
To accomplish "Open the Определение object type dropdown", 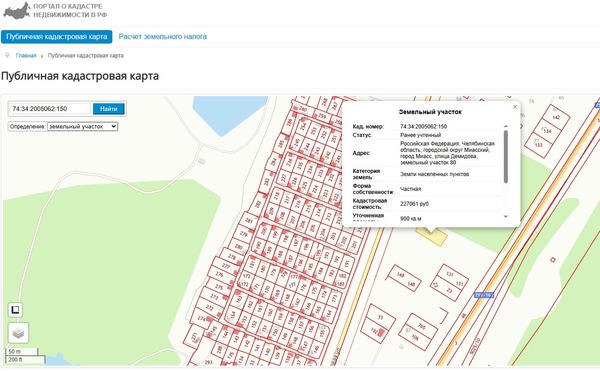I will (82, 126).
